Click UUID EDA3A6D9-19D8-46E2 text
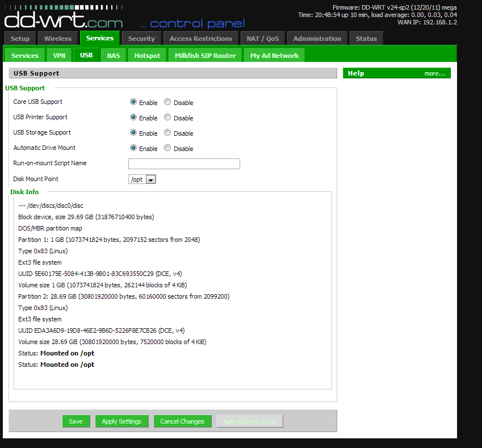482x448 pixels. (x=102, y=331)
